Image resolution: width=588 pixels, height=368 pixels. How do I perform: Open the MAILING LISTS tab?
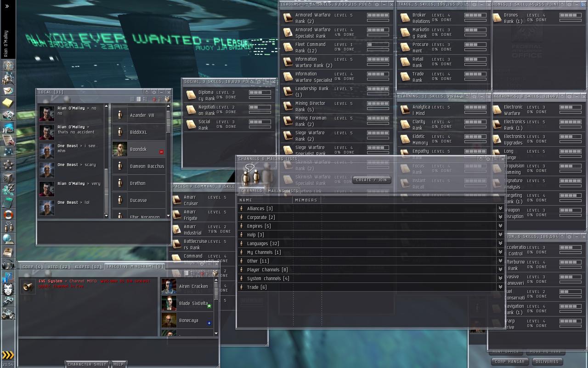[283, 190]
